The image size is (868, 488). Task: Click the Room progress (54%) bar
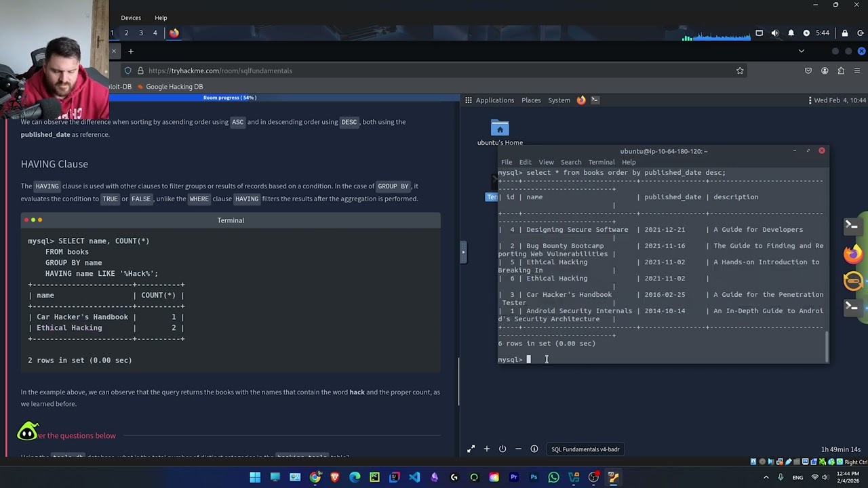(x=229, y=98)
